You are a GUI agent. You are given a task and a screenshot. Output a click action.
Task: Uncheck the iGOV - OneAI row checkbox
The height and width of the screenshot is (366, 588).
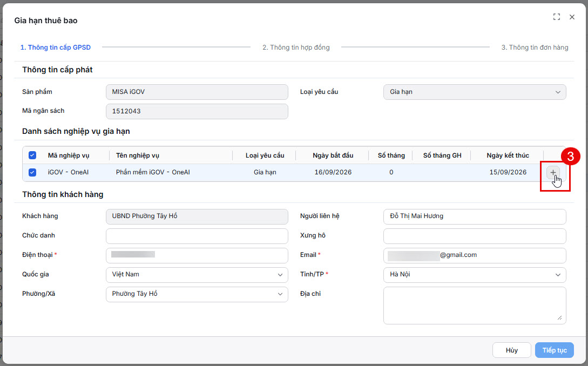(x=32, y=173)
